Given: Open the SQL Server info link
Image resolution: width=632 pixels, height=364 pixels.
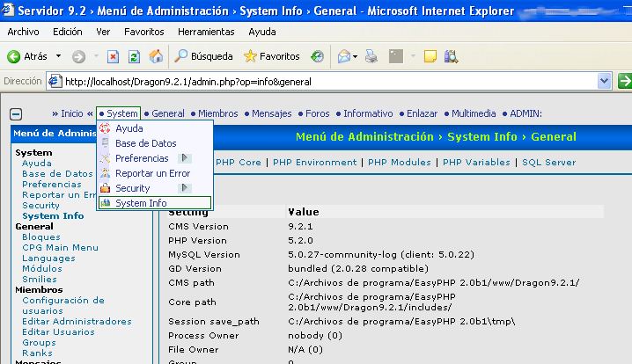Looking at the screenshot, I should (548, 163).
